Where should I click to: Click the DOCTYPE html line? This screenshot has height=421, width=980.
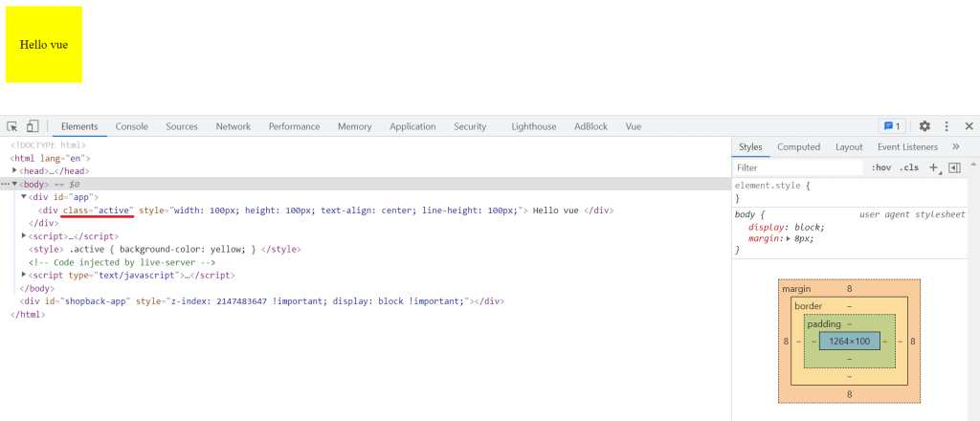[x=48, y=144]
